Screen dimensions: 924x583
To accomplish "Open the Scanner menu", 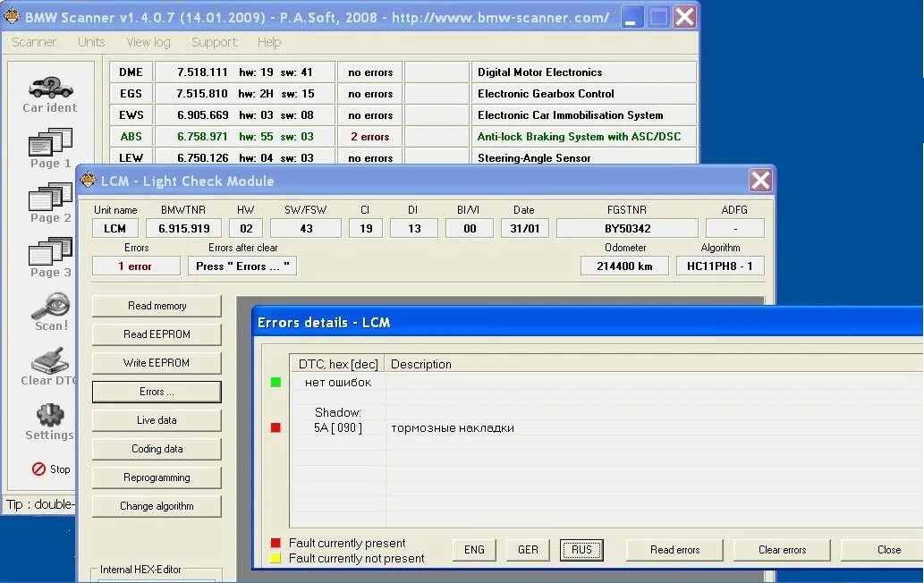I will [34, 42].
